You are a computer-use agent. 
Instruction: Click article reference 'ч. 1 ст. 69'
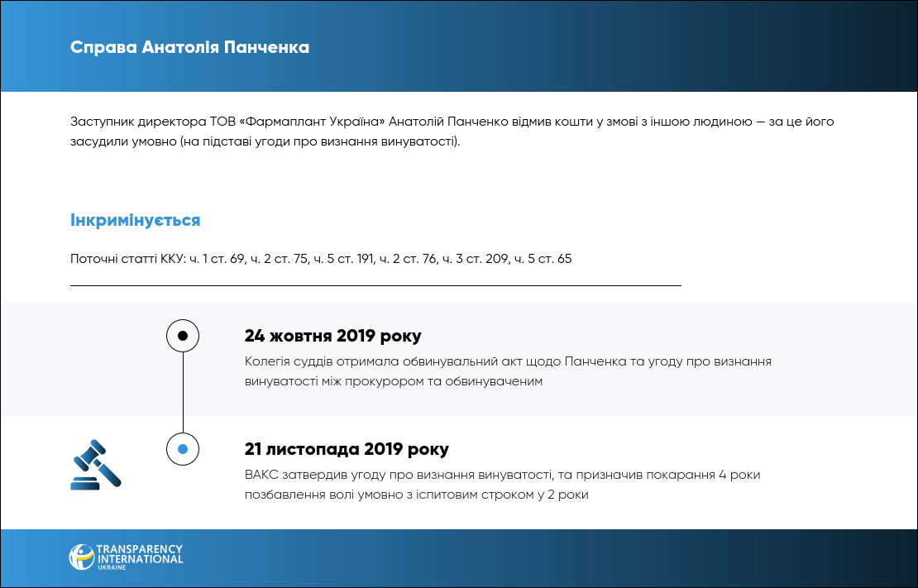pyautogui.click(x=218, y=259)
